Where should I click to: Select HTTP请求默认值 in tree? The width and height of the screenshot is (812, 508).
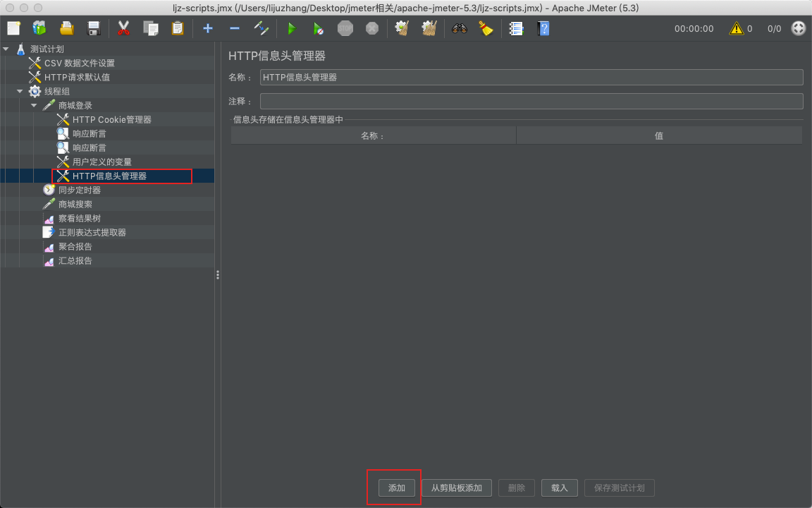coord(77,77)
